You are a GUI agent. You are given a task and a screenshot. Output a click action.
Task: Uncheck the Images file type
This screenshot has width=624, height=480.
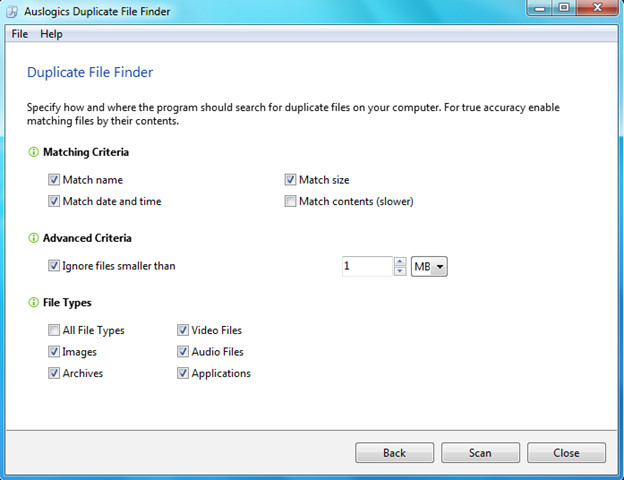pyautogui.click(x=54, y=352)
